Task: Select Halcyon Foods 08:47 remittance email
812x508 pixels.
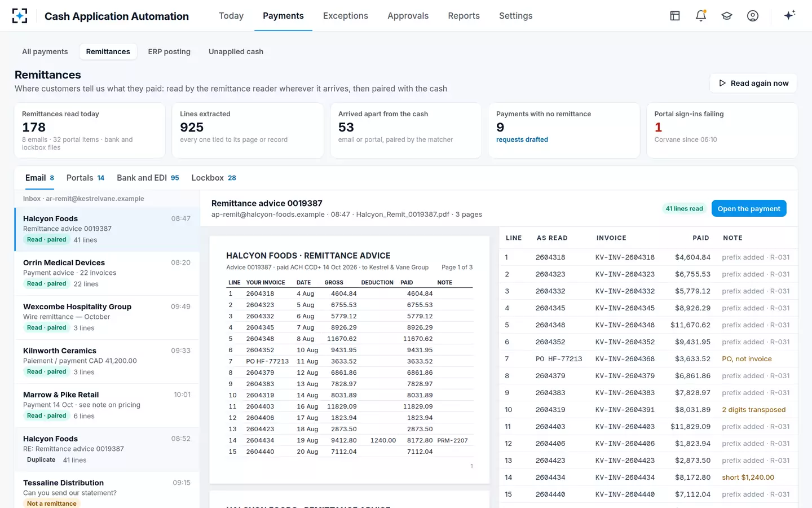Action: pos(107,229)
